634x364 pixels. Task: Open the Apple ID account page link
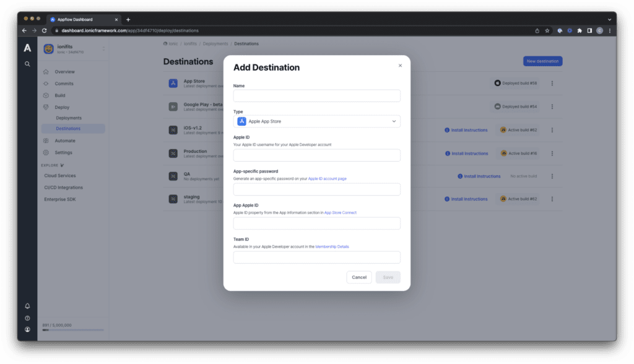coord(327,179)
